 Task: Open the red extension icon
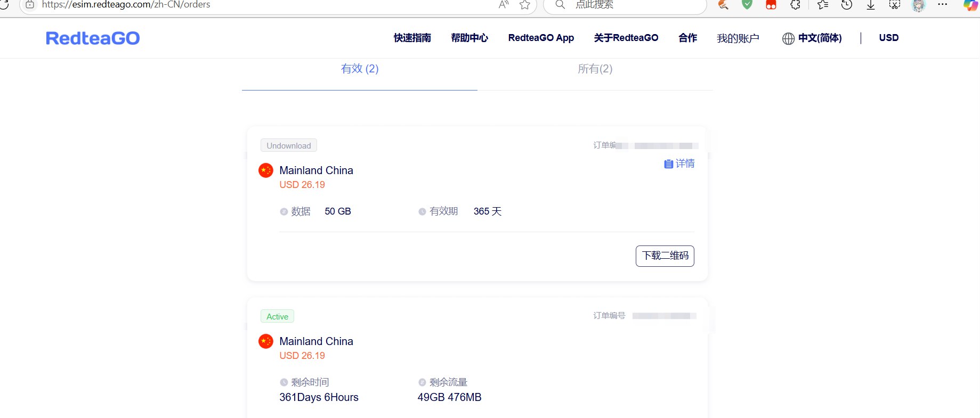tap(771, 5)
